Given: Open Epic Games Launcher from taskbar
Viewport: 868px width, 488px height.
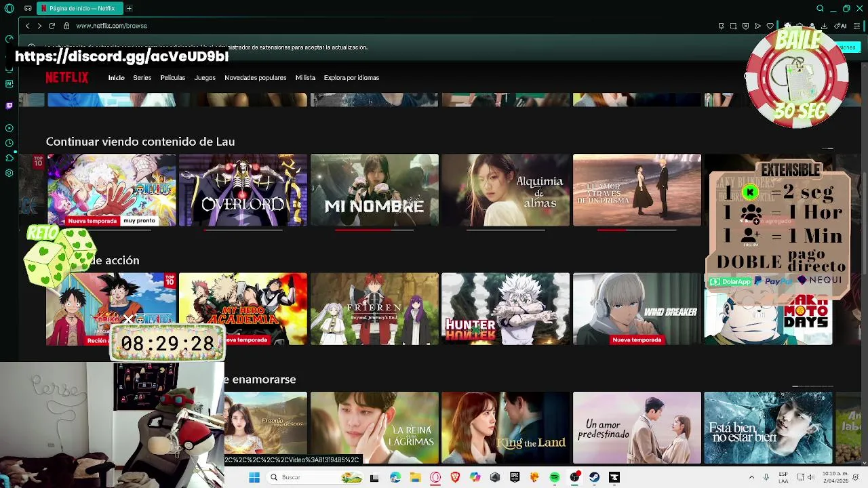Looking at the screenshot, I should [x=515, y=477].
